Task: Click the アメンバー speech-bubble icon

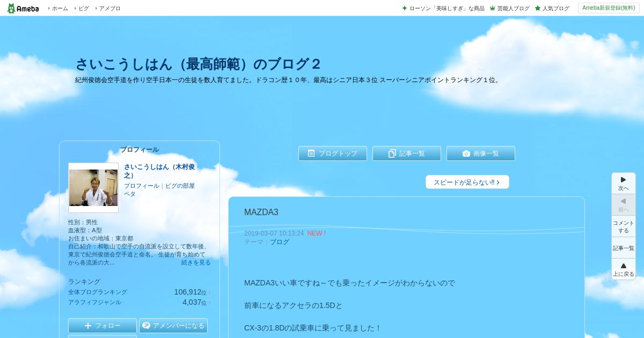Action: coord(146,326)
